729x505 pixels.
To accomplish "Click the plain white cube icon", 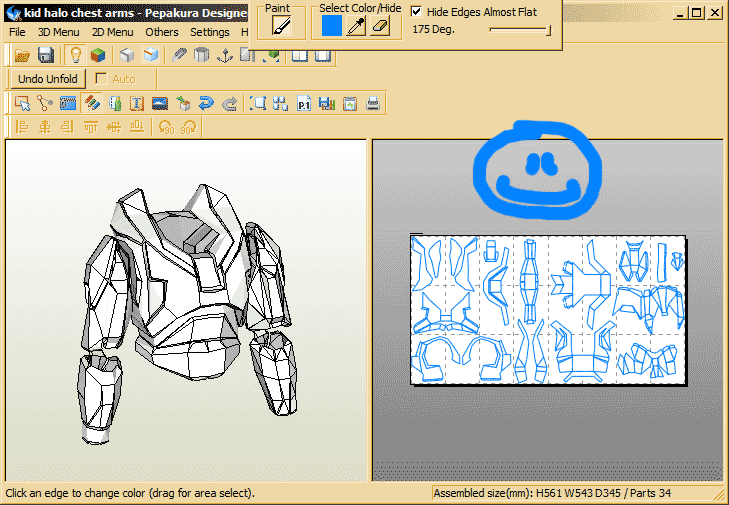I will [x=127, y=55].
